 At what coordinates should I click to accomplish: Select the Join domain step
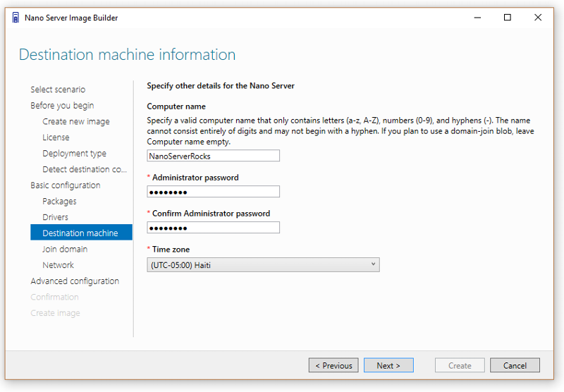point(65,249)
